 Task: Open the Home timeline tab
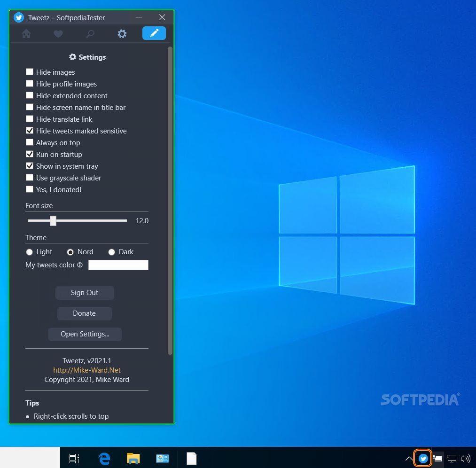[x=26, y=33]
